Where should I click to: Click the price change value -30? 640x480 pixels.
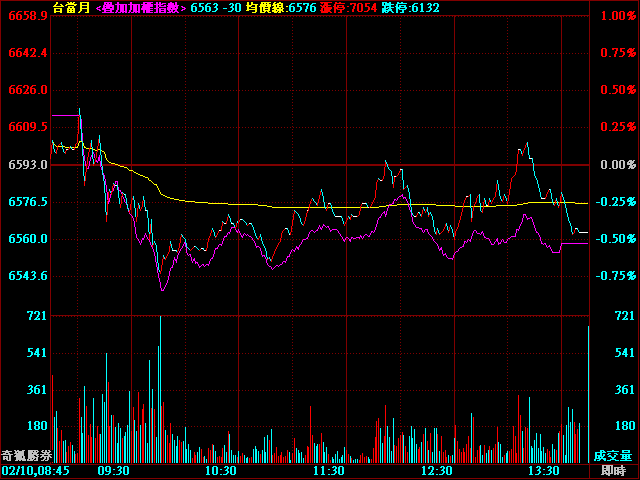232,7
